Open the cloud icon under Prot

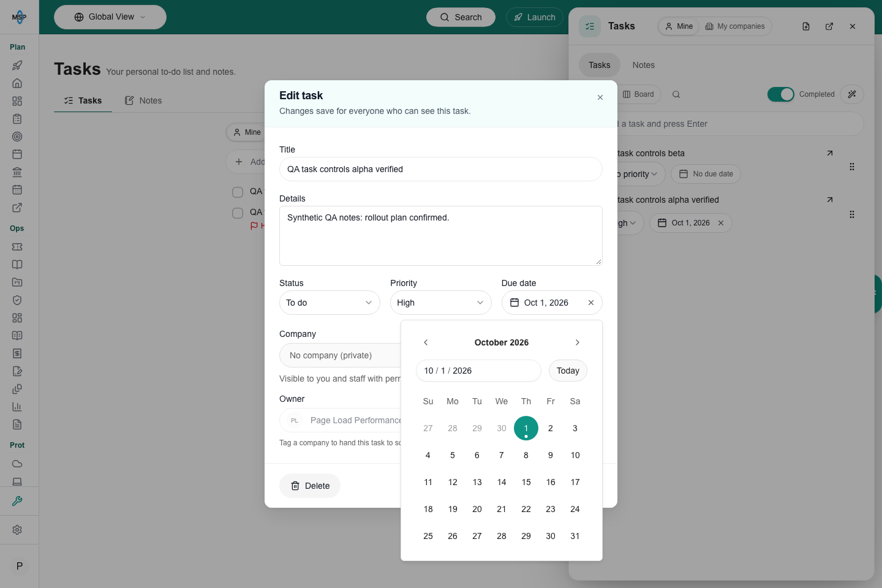[x=17, y=464]
